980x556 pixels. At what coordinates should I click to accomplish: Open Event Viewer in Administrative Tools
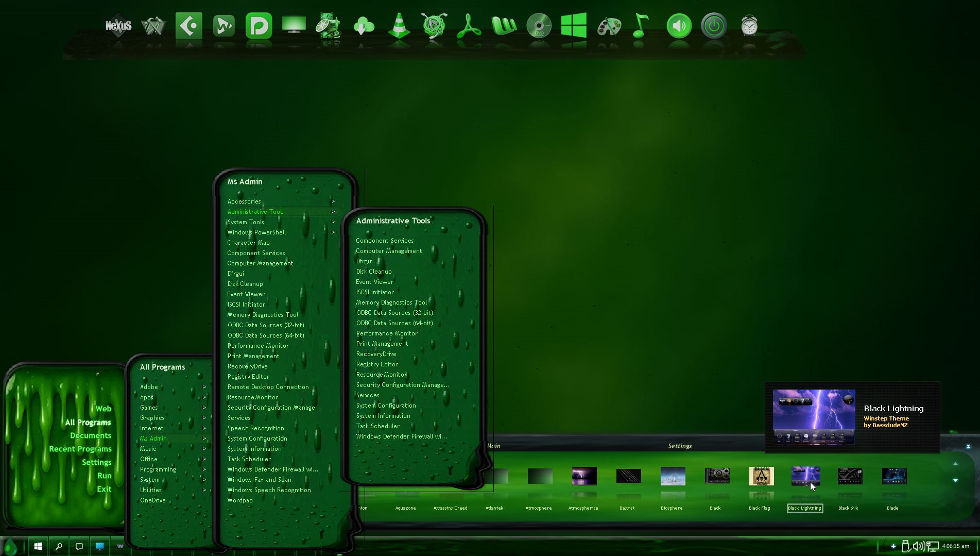374,282
